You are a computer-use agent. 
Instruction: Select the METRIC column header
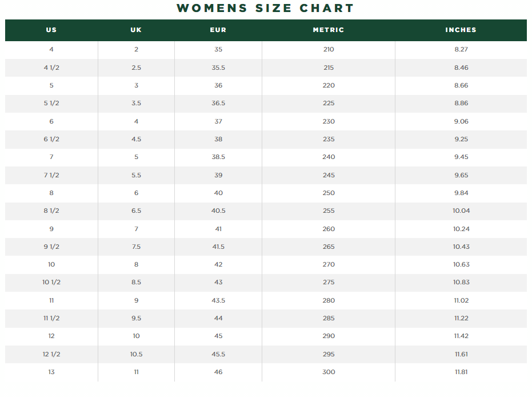click(x=329, y=30)
